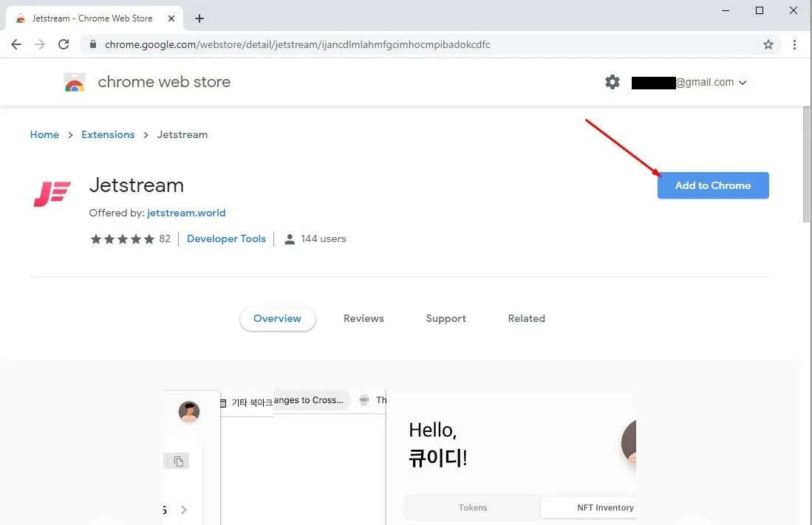Viewport: 812px width, 525px height.
Task: Select the Jetstream - Chrome Web Store browser tab
Action: pos(95,18)
